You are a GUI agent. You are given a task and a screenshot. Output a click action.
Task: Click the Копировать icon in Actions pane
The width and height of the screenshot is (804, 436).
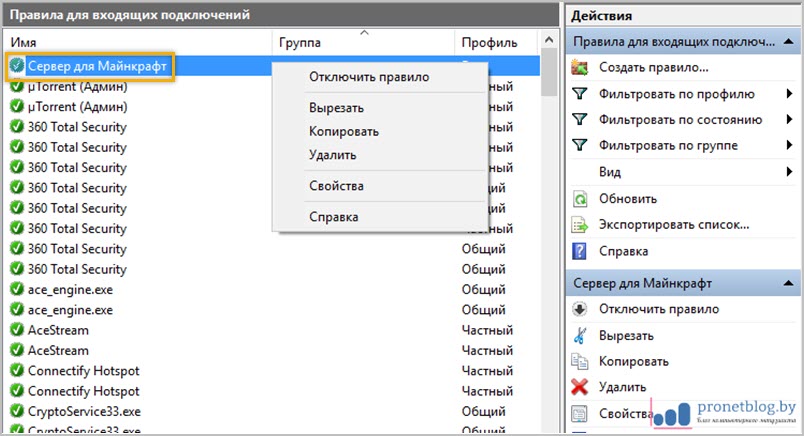580,361
